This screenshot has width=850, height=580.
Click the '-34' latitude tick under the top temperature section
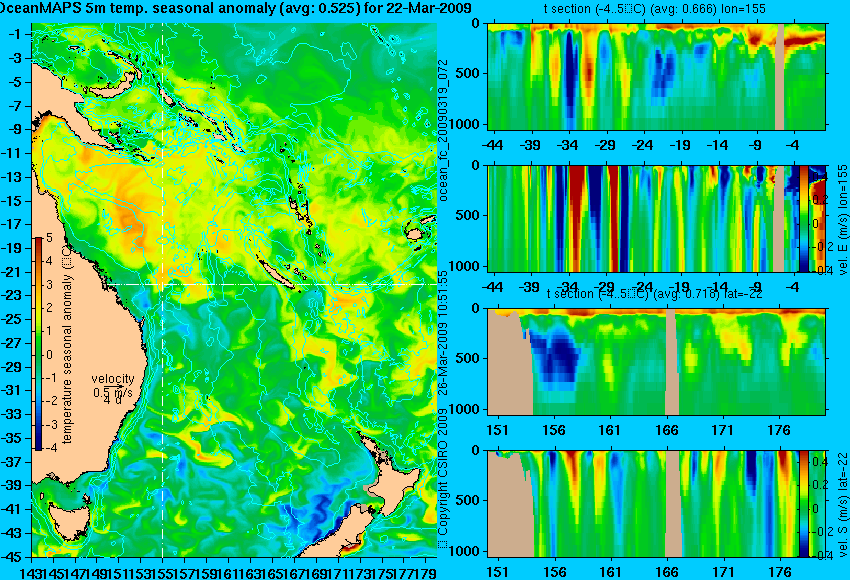click(568, 145)
